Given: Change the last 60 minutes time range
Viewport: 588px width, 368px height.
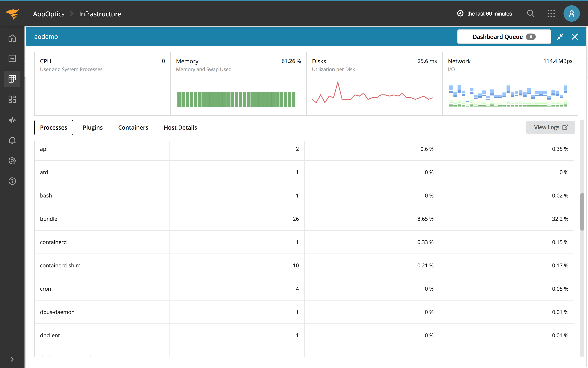Looking at the screenshot, I should [x=489, y=14].
